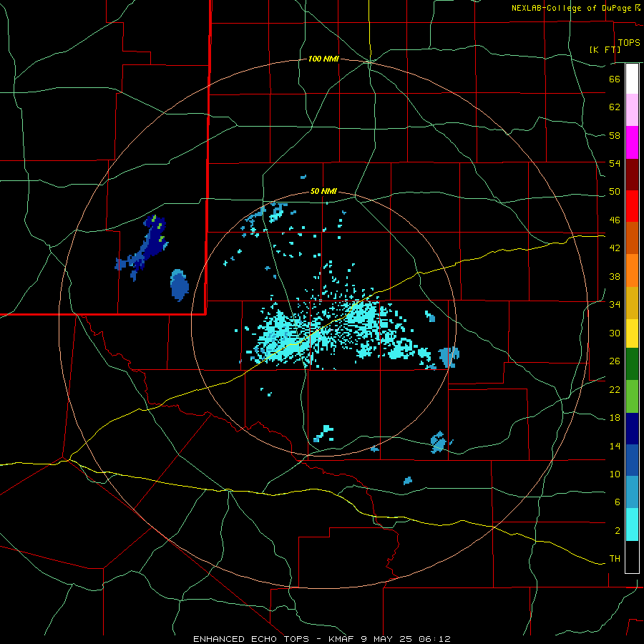The image size is (644, 644).
Task: Click the white swatch in the tops legend
Action: click(632, 79)
